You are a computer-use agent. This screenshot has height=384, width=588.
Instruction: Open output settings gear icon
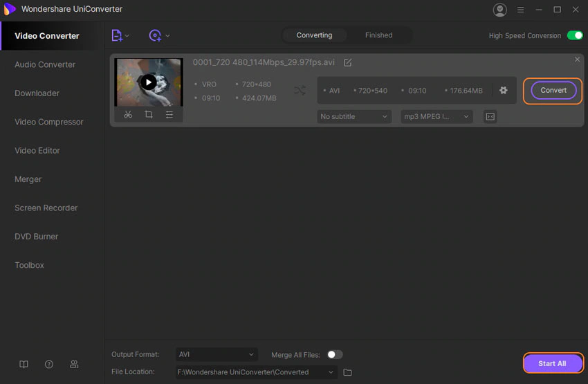pos(503,91)
